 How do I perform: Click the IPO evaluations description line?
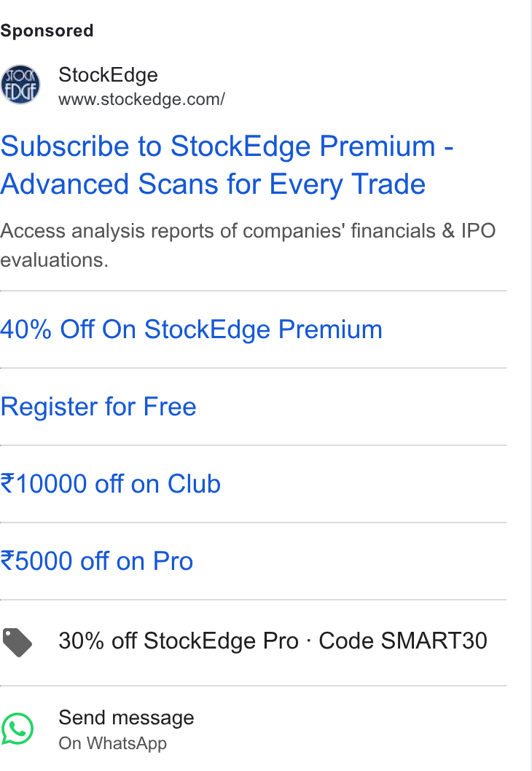(54, 259)
